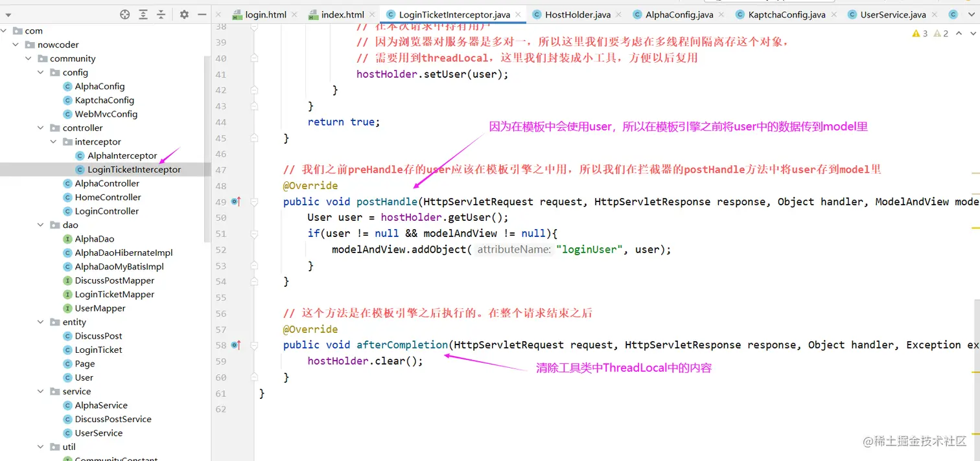Click the Expand All icon in Project panel

(x=143, y=14)
